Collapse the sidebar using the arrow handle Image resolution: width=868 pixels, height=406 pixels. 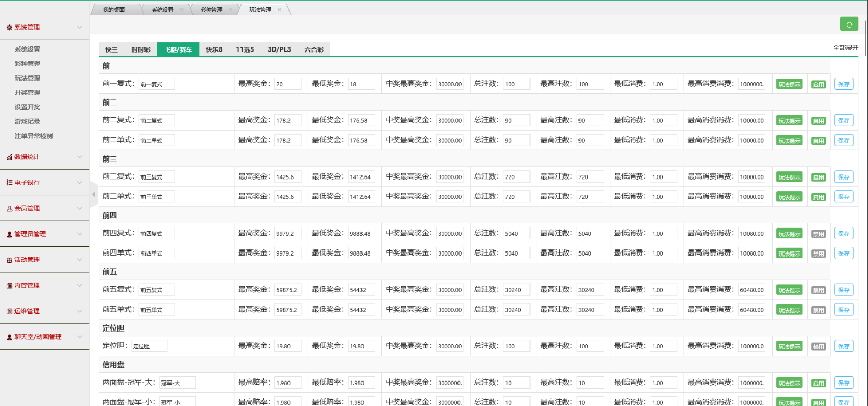(x=93, y=194)
